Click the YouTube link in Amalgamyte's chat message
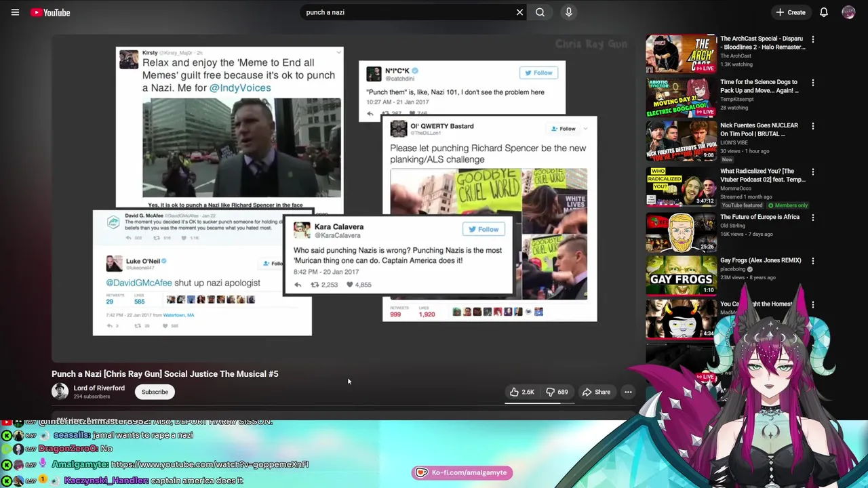 (x=210, y=465)
